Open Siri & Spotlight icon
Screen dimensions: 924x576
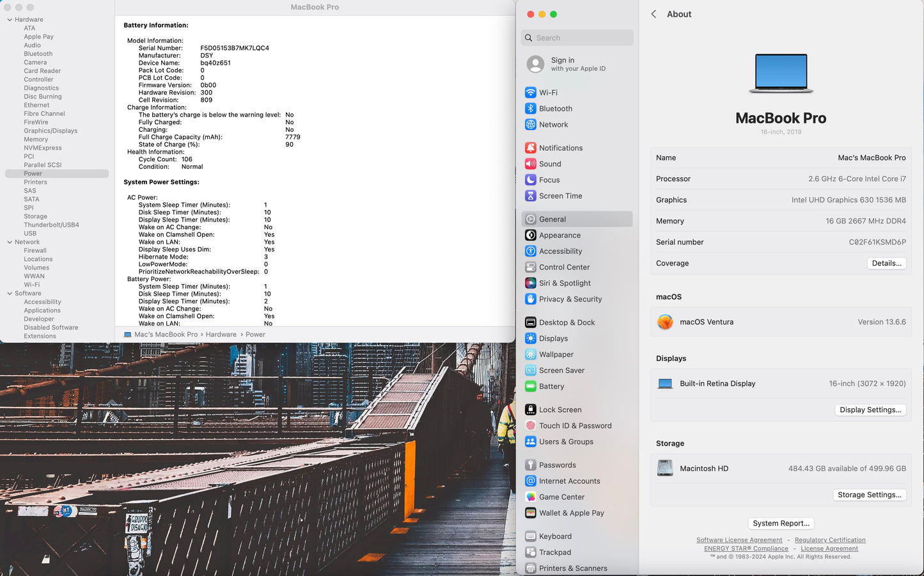pos(530,283)
